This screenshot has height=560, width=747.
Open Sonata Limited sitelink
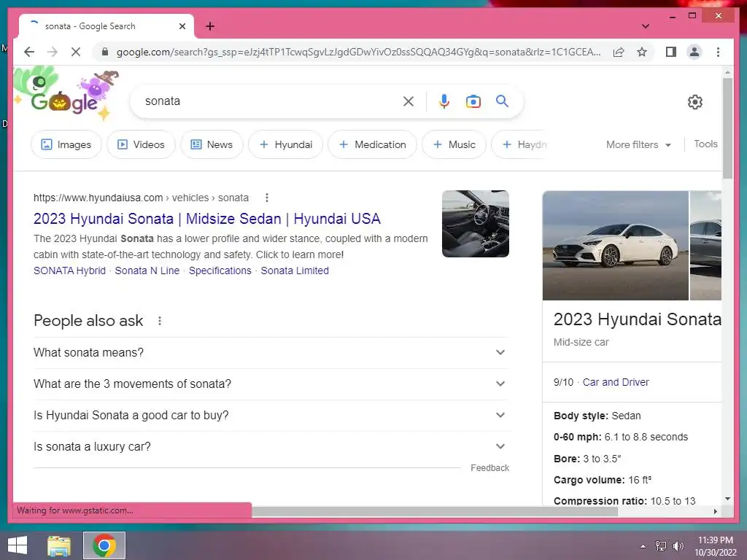click(295, 271)
